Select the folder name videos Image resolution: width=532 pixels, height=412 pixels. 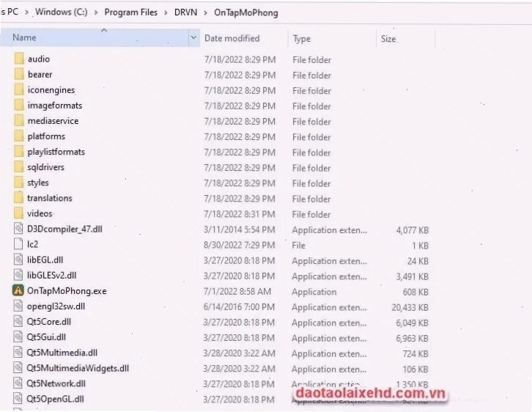coord(40,213)
